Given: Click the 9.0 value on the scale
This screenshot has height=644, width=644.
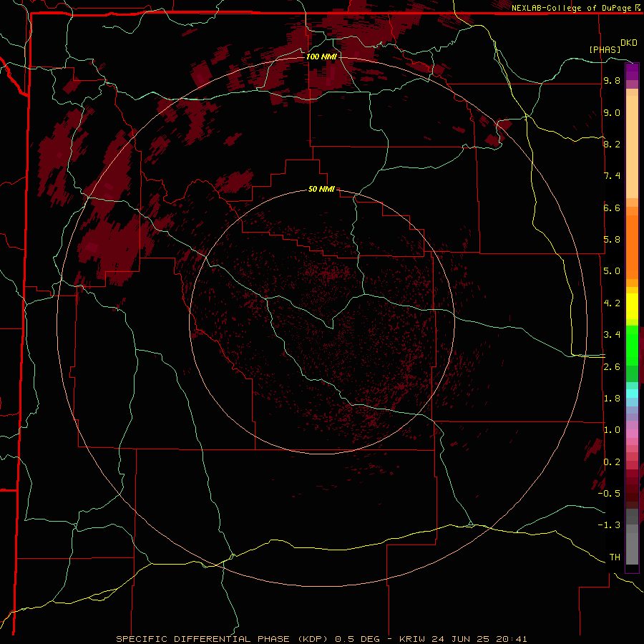Looking at the screenshot, I should pos(612,112).
